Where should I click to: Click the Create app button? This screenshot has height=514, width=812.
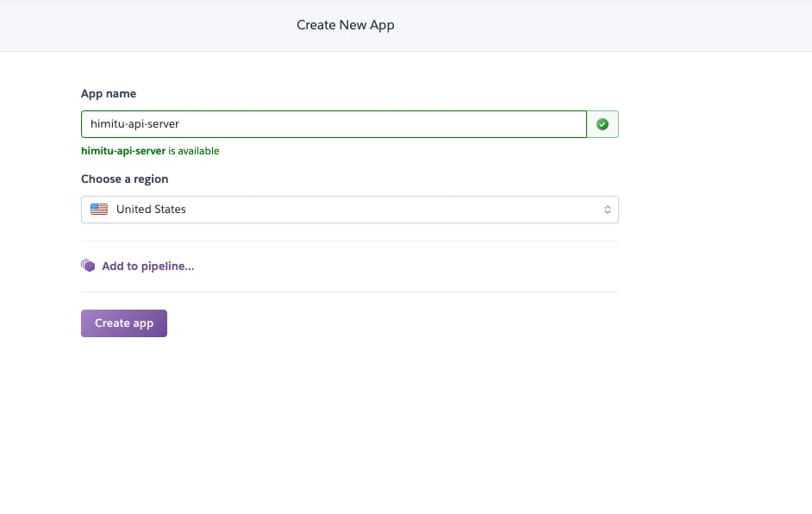pyautogui.click(x=124, y=323)
